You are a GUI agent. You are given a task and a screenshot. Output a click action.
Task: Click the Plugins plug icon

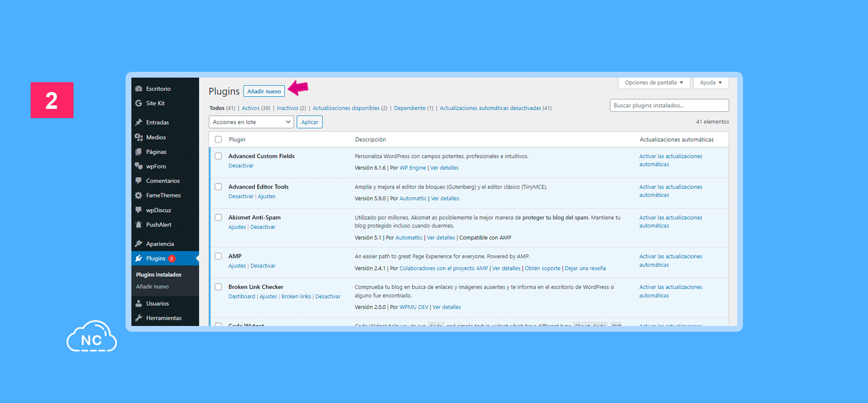click(x=139, y=258)
